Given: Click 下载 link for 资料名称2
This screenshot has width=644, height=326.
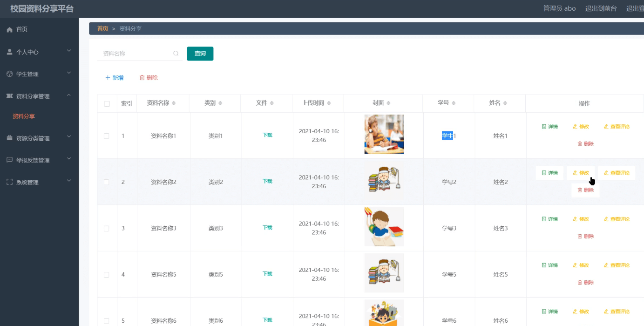Looking at the screenshot, I should (x=267, y=182).
